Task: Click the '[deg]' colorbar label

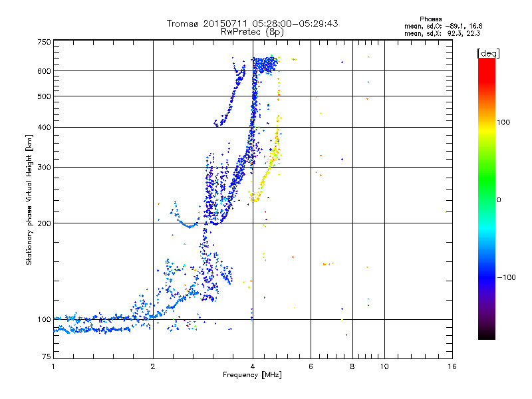Action: click(488, 53)
